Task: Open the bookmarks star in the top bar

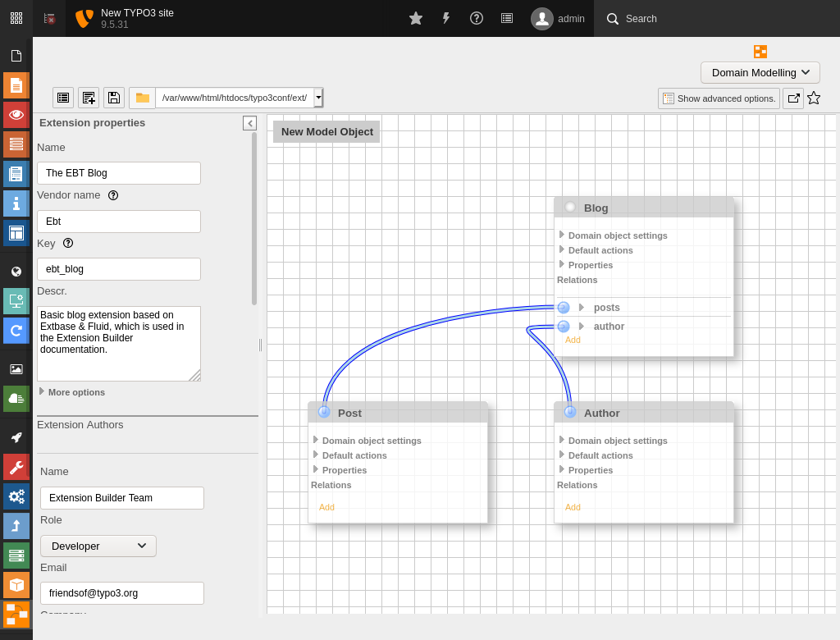Action: pyautogui.click(x=416, y=18)
